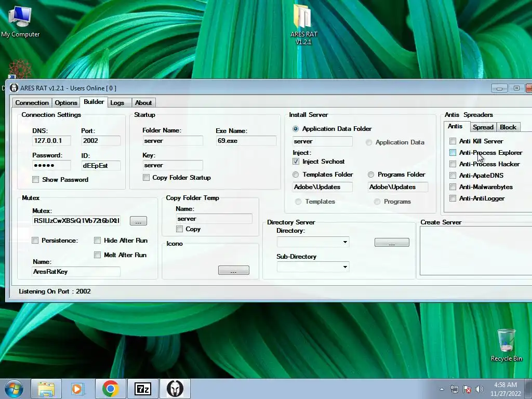Tick the Copy checkbox under Copy Folder Temp
532x399 pixels.
point(179,229)
